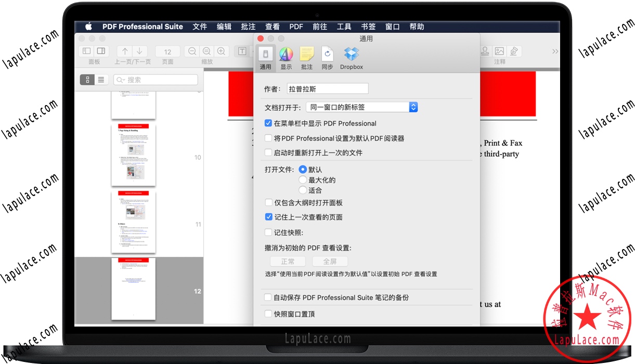Click the 正常 revert button
635x364 pixels.
coord(288,262)
